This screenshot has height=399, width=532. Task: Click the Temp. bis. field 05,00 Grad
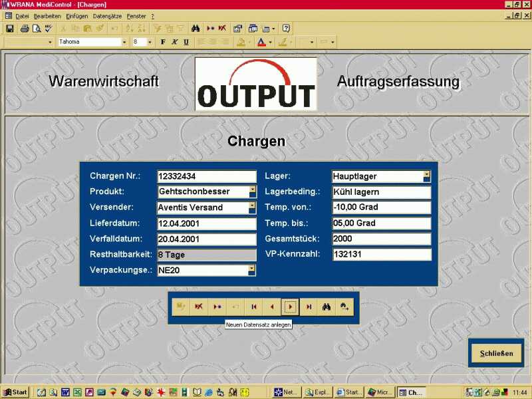click(382, 223)
